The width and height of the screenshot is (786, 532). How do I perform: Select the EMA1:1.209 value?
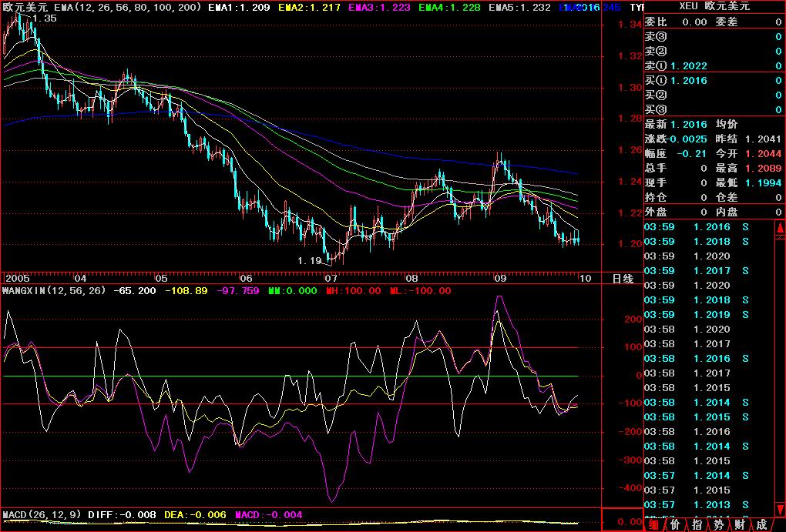[x=239, y=8]
